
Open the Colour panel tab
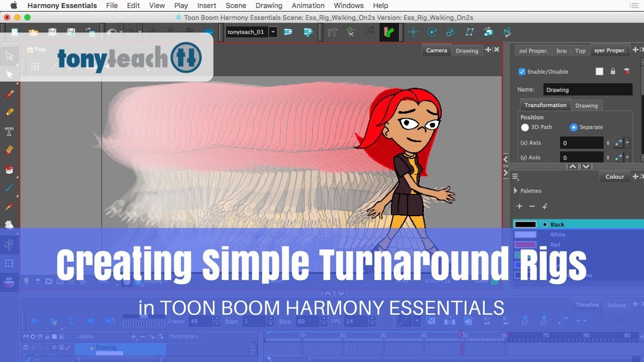[x=614, y=177]
